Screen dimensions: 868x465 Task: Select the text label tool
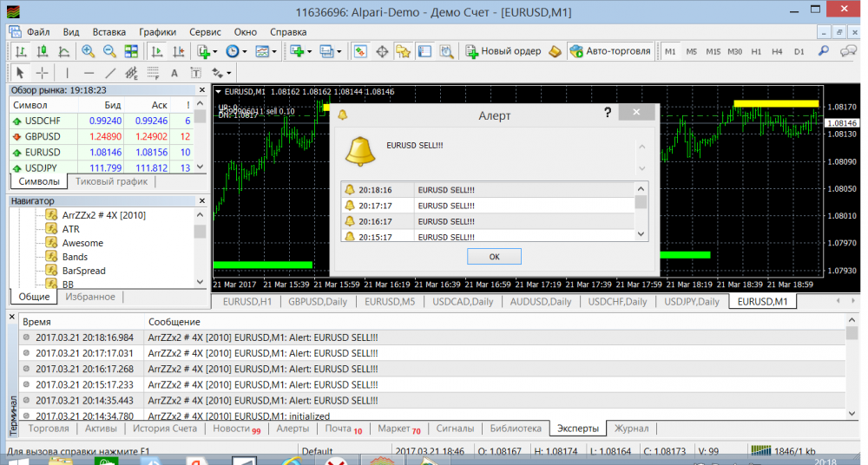point(195,73)
